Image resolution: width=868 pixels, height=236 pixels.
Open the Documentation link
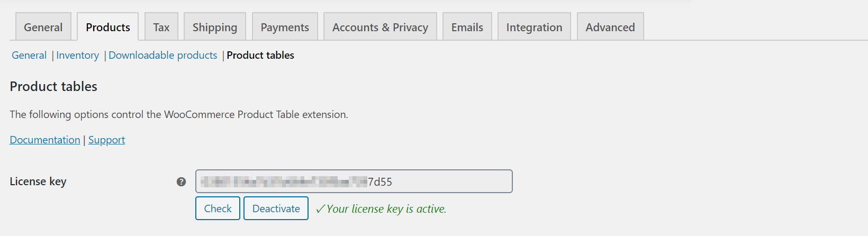pyautogui.click(x=45, y=140)
